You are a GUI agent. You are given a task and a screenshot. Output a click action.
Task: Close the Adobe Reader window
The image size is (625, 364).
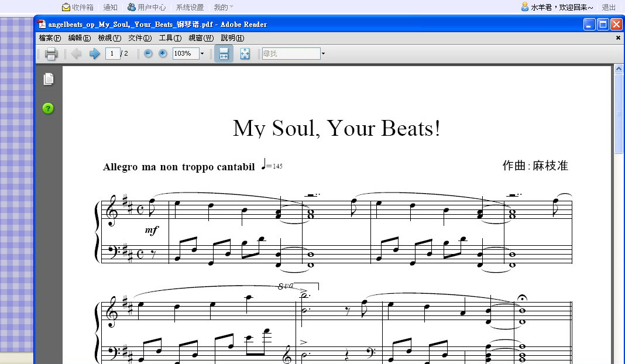click(x=616, y=25)
